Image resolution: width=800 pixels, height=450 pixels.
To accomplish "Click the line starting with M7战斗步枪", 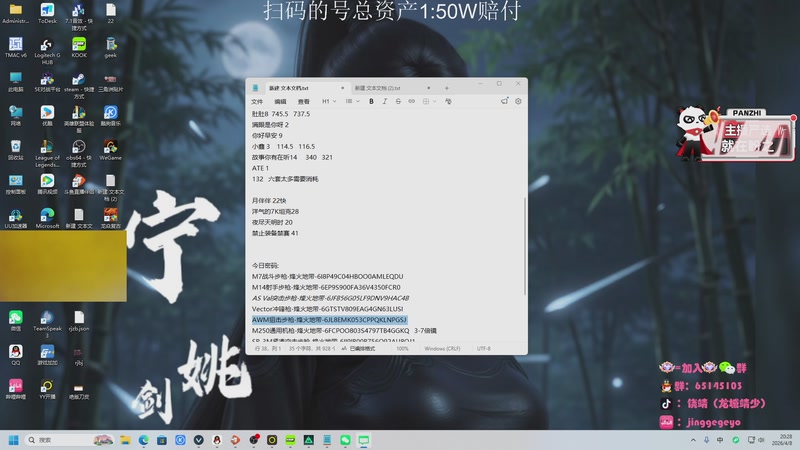I will tap(328, 277).
